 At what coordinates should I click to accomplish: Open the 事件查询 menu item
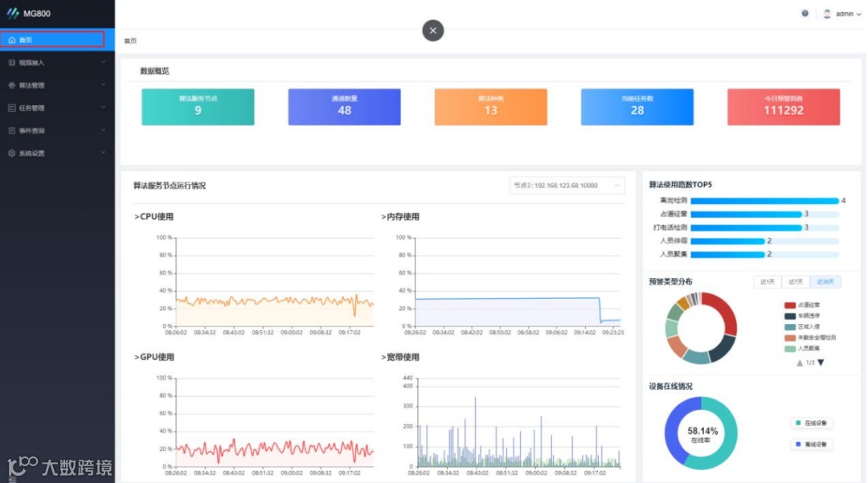point(57,130)
